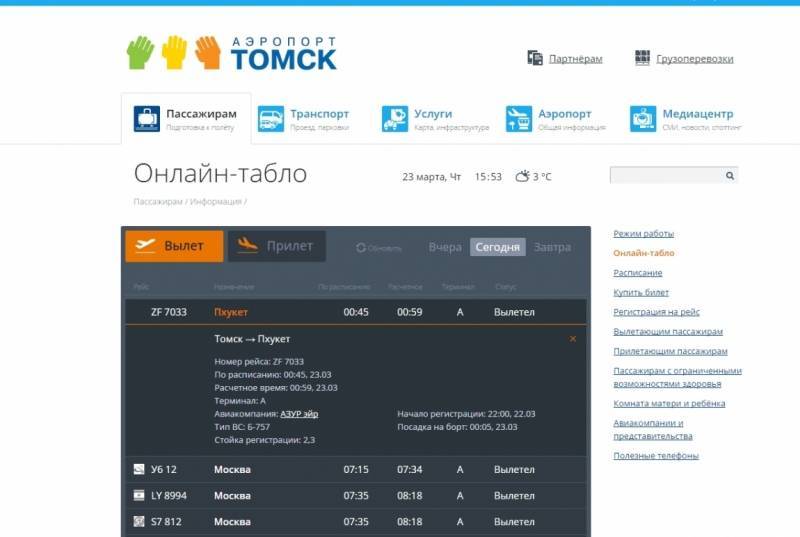Image resolution: width=800 pixels, height=537 pixels.
Task: Click the LY 8994 airline logo icon
Action: pyautogui.click(x=139, y=495)
